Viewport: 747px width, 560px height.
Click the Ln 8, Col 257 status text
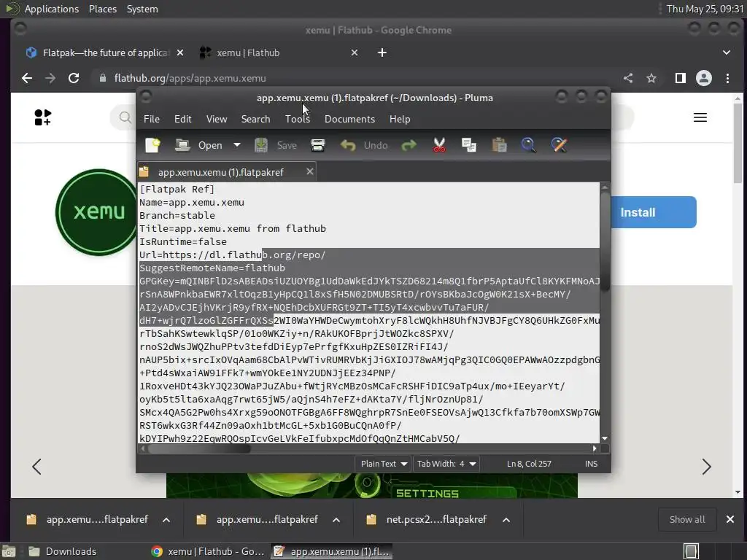pos(529,464)
